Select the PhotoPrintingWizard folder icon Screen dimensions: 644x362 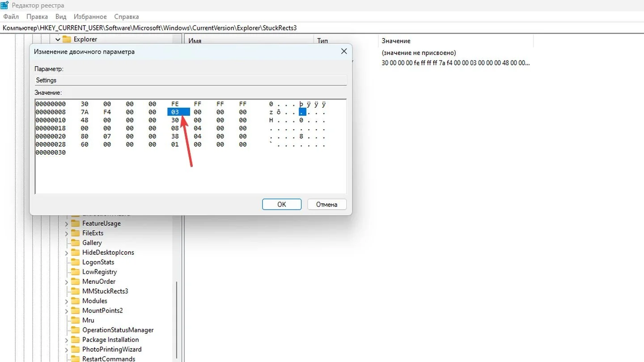[x=75, y=349]
